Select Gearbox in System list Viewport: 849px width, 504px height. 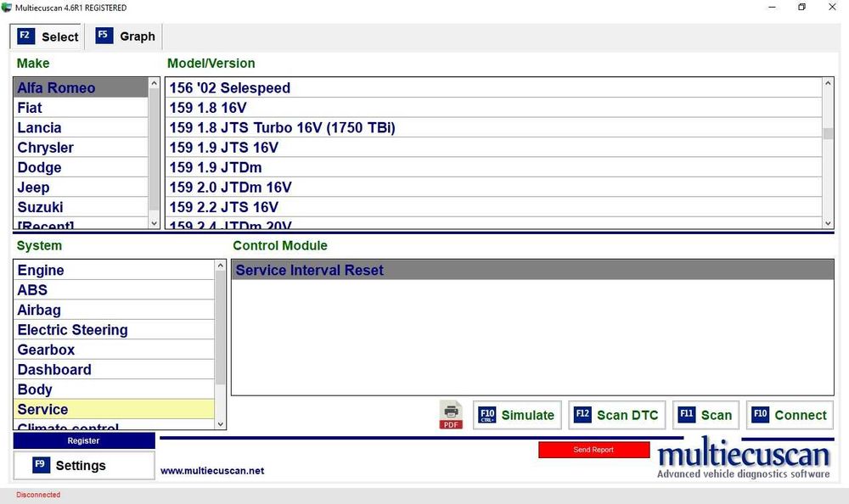(115, 350)
